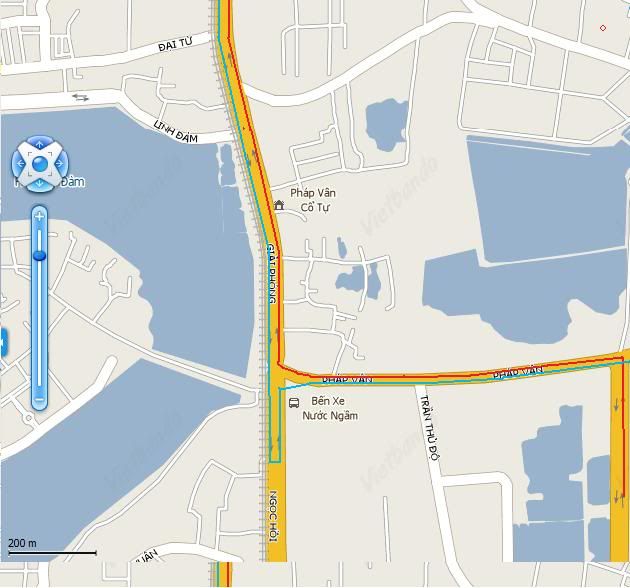The width and height of the screenshot is (630, 588).
Task: Click the Bến Xe Nước Ngầm bus icon
Action: pos(294,403)
